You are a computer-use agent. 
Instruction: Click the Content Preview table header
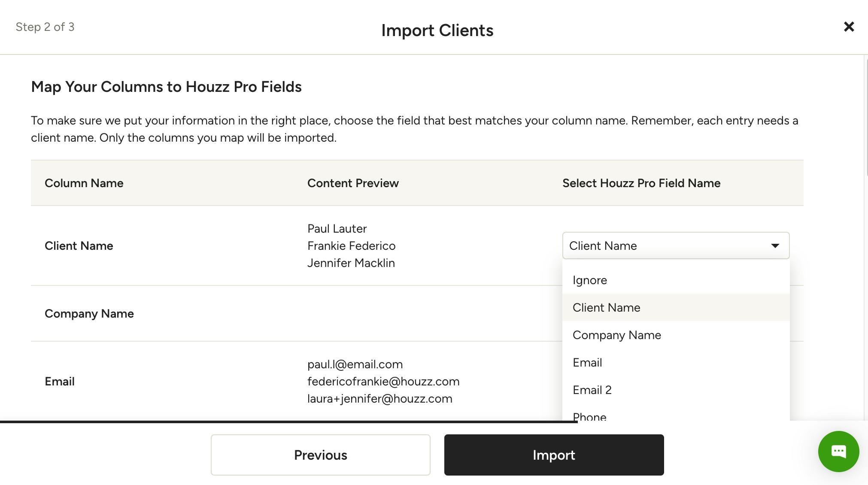pyautogui.click(x=353, y=183)
